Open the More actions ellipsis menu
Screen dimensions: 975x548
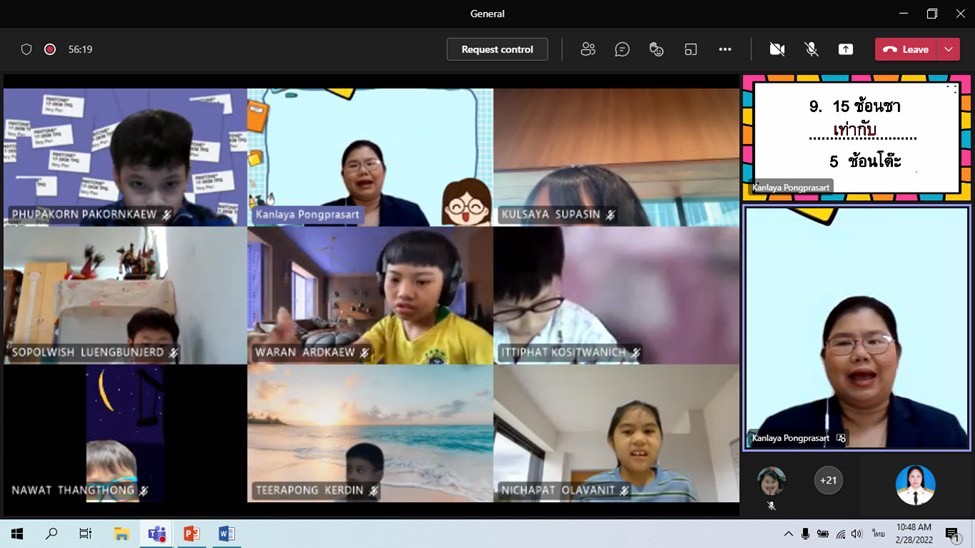click(725, 49)
